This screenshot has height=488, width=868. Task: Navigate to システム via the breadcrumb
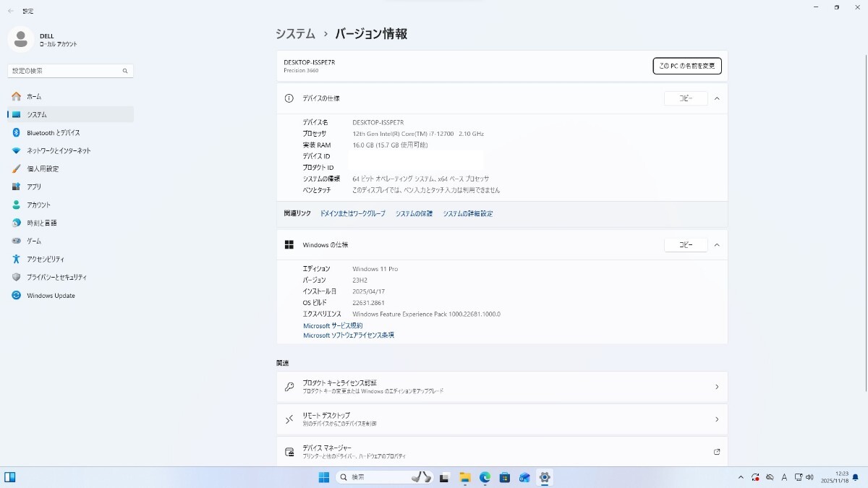click(292, 33)
